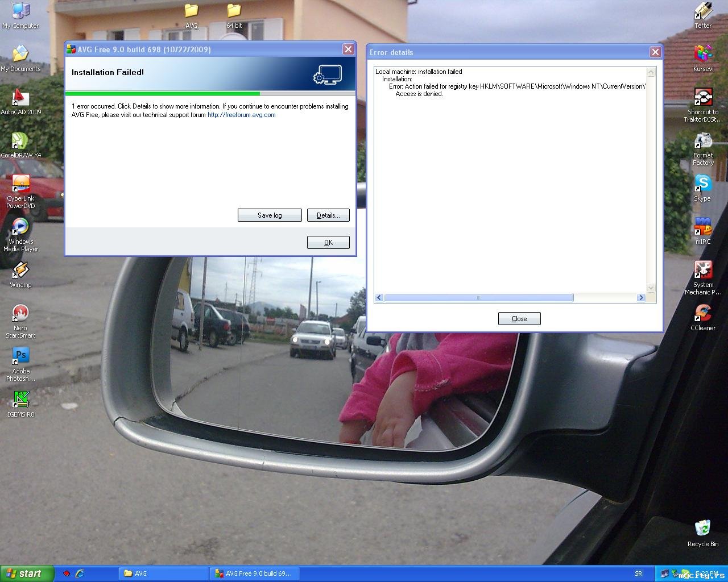Switch to AVG folder taskbar button

point(163,573)
